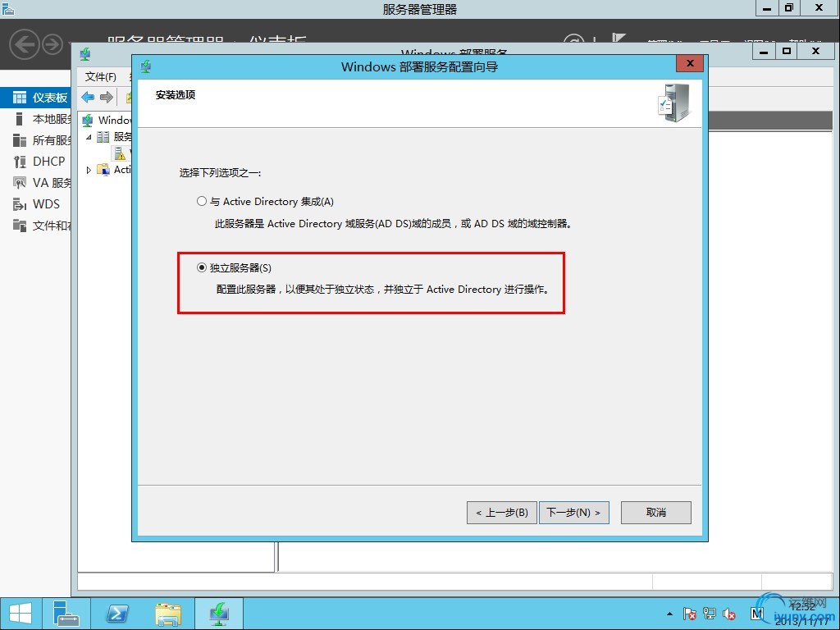Screen dimensions: 840x630
Task: Click the wizard title bar icon
Action: pyautogui.click(x=146, y=67)
